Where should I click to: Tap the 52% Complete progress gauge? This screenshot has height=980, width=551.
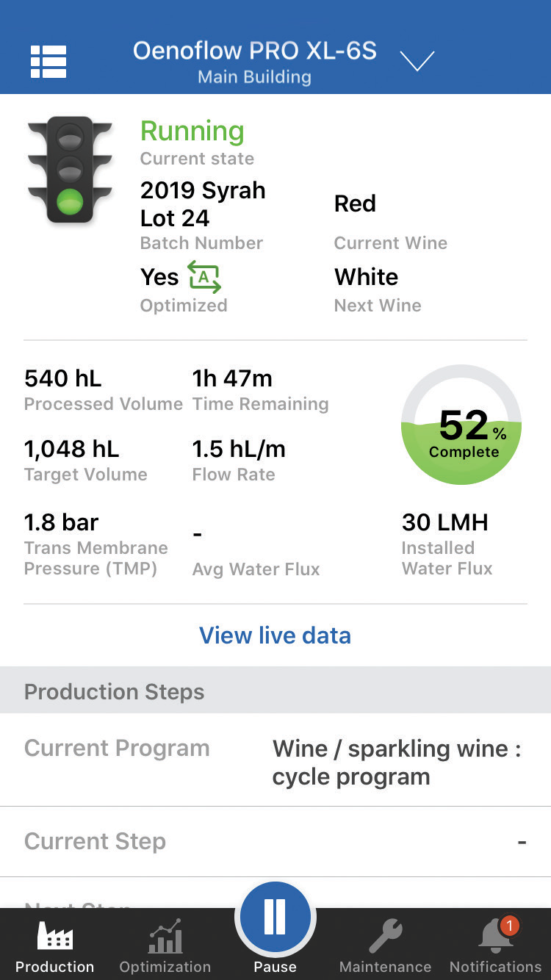pos(461,425)
